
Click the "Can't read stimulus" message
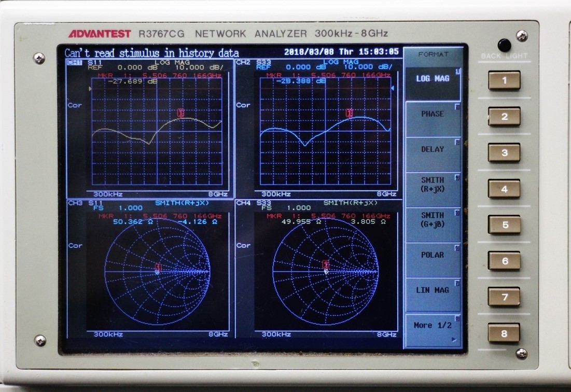(152, 53)
